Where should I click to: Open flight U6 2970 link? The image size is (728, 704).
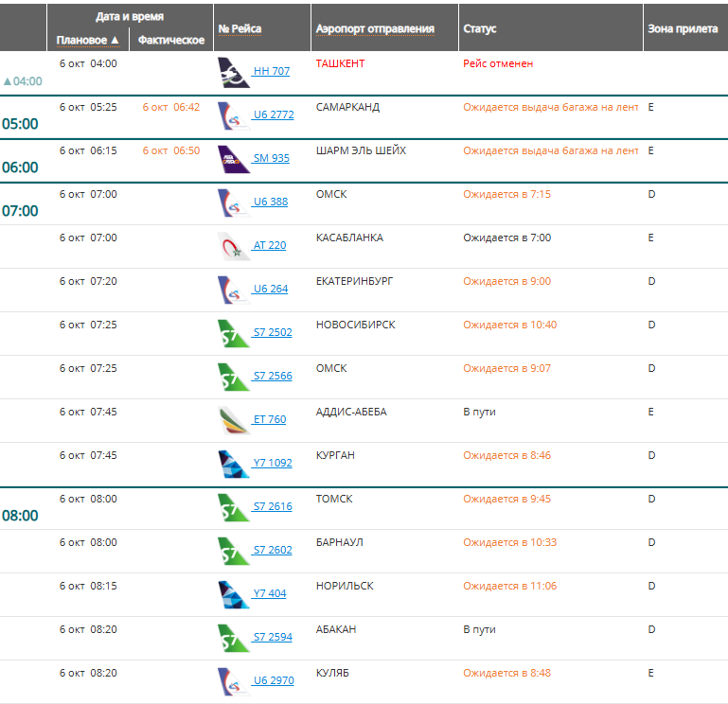[x=274, y=680]
